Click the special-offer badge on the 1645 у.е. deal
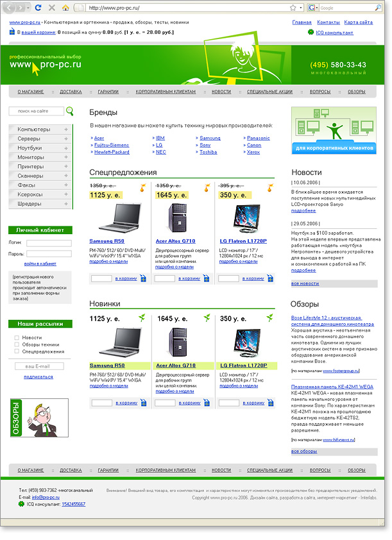Viewport: 392px width, 540px height. click(207, 187)
